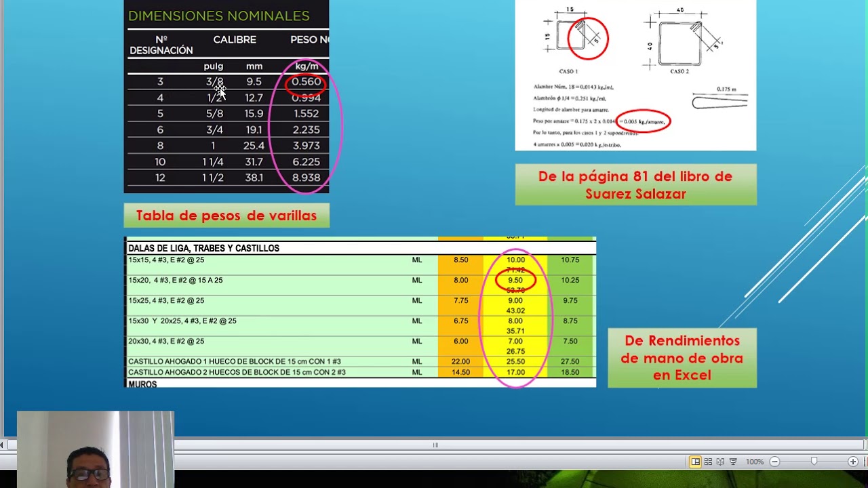Image resolution: width=868 pixels, height=488 pixels.
Task: Click the 19.1 mm cell
Action: click(254, 129)
